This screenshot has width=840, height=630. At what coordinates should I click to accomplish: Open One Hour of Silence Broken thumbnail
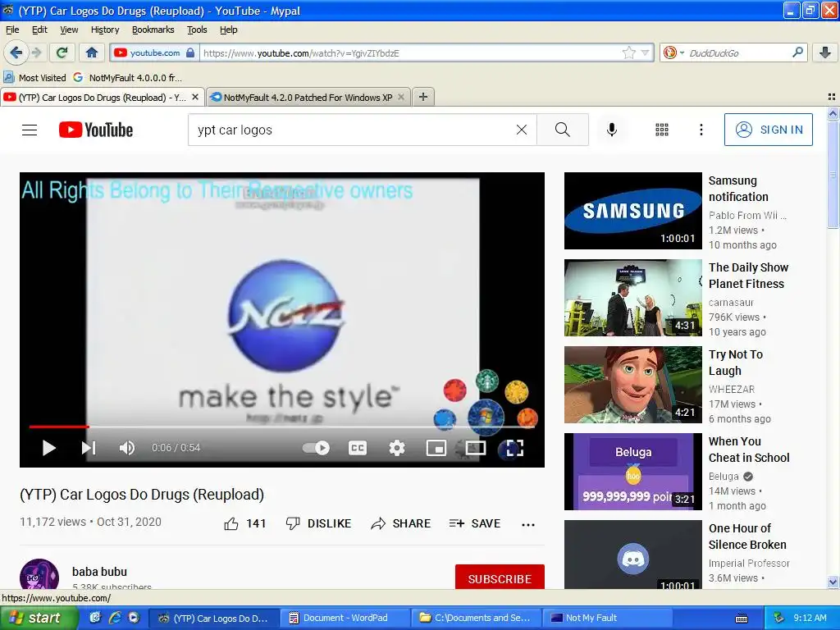coord(632,555)
